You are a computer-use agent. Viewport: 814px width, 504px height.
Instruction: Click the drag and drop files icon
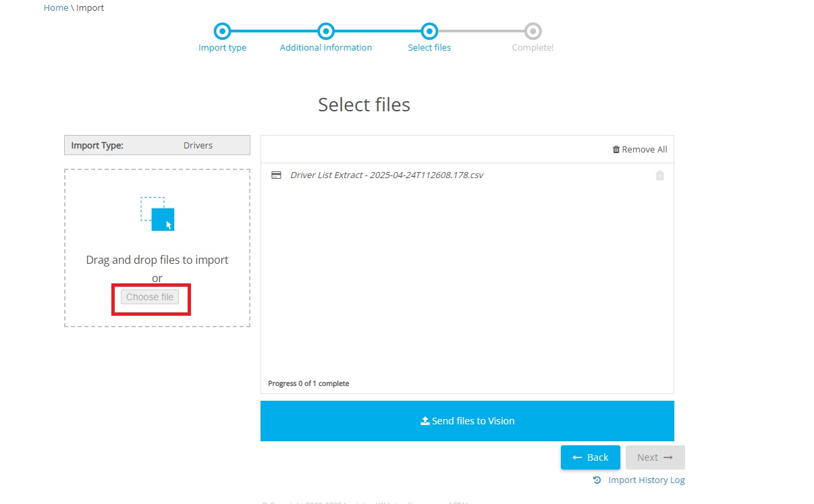click(x=157, y=214)
